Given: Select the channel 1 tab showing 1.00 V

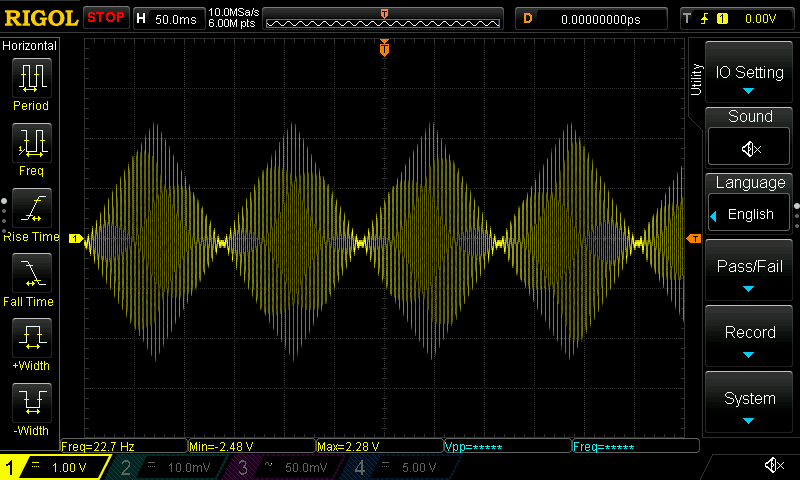Looking at the screenshot, I should [54, 467].
